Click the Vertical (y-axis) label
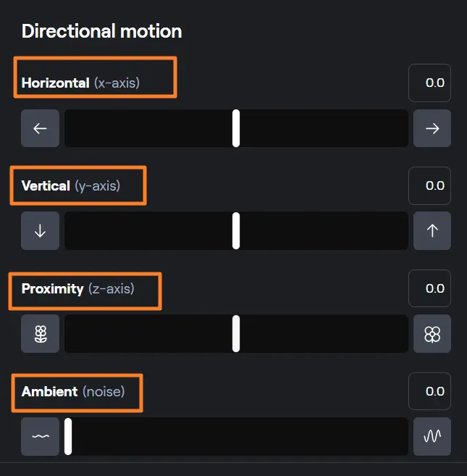Screen dimensions: 467x476 coord(71,185)
